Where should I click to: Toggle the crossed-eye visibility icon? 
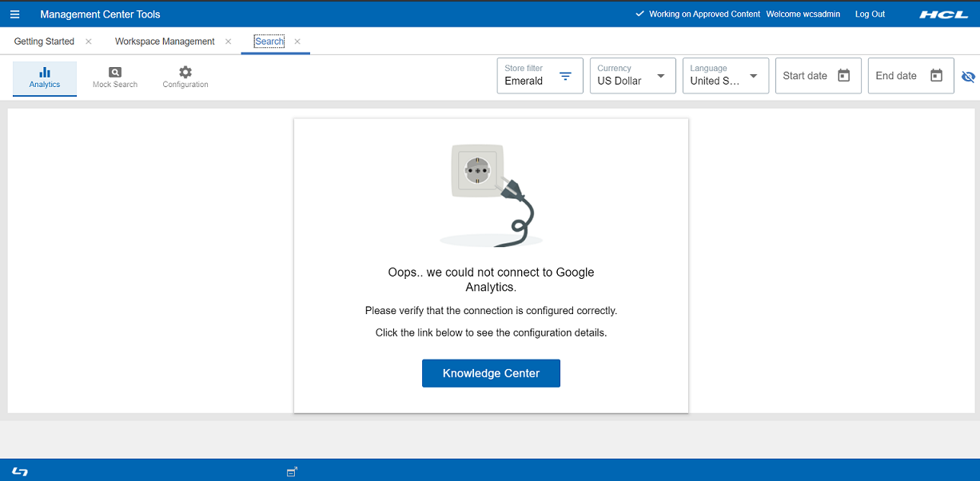969,77
